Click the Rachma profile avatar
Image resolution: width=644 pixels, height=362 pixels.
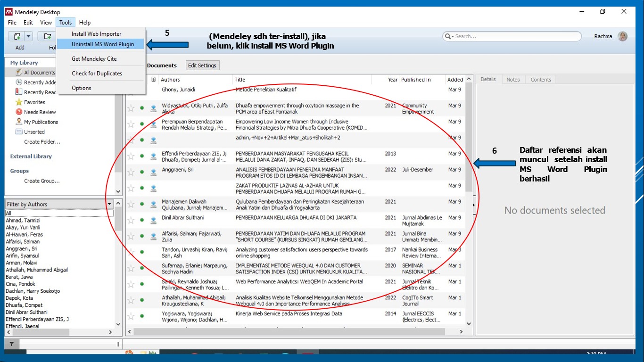[622, 36]
